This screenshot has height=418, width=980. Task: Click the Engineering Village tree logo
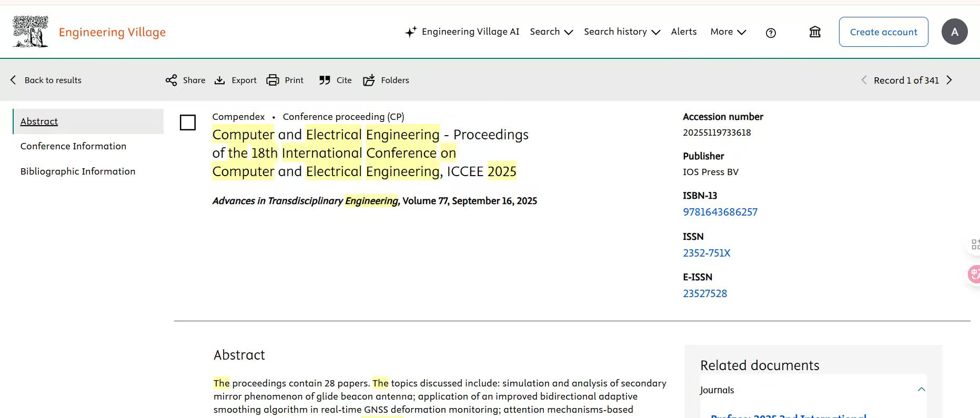point(31,32)
